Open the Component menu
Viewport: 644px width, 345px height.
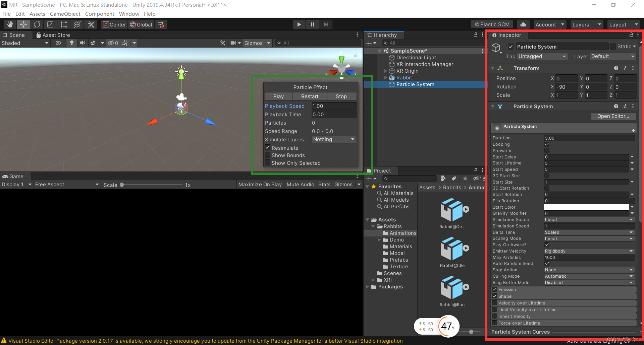pyautogui.click(x=100, y=14)
